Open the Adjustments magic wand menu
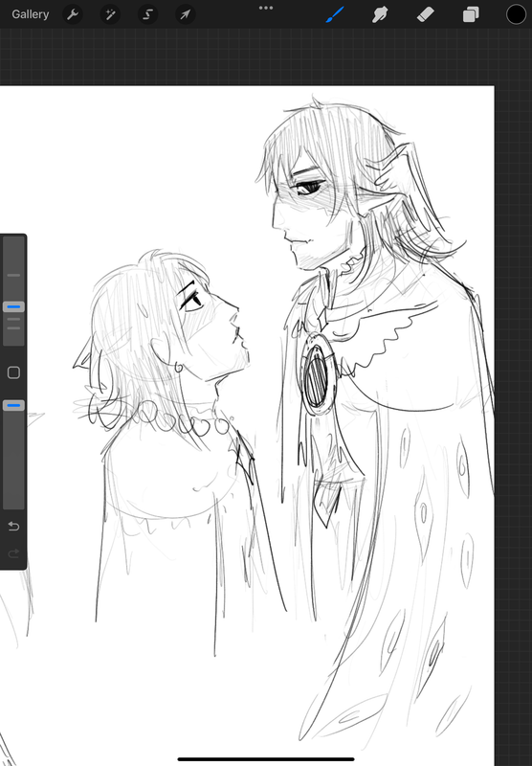The height and width of the screenshot is (766, 532). (110, 14)
